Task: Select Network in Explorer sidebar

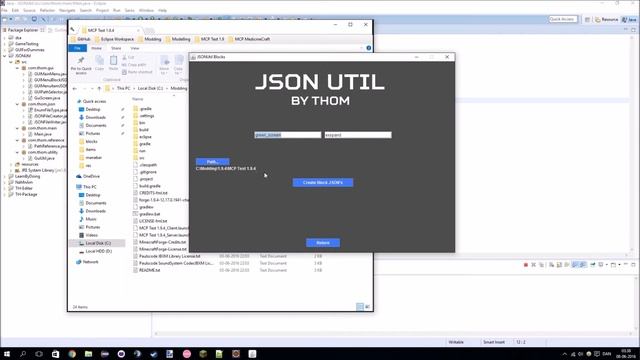Action: coord(87,262)
